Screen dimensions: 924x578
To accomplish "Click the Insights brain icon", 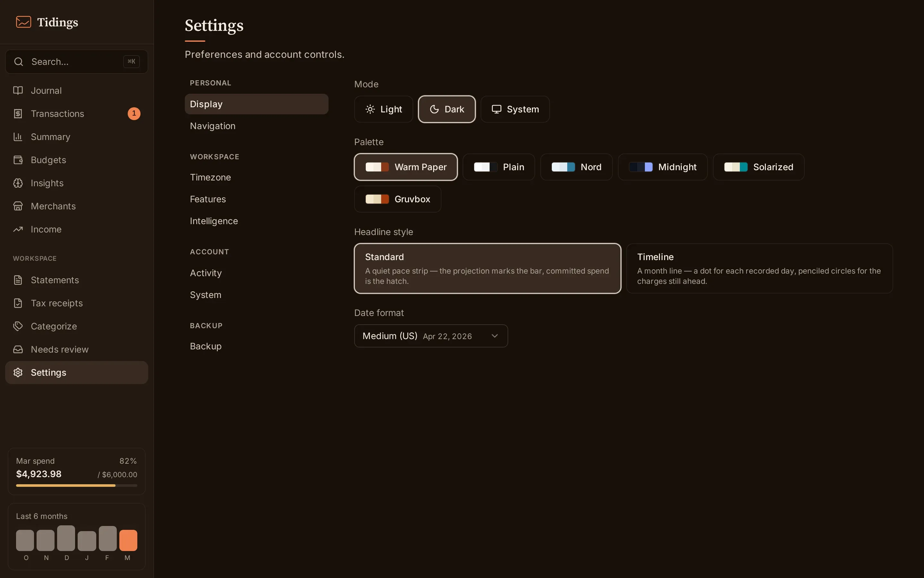I will point(18,183).
